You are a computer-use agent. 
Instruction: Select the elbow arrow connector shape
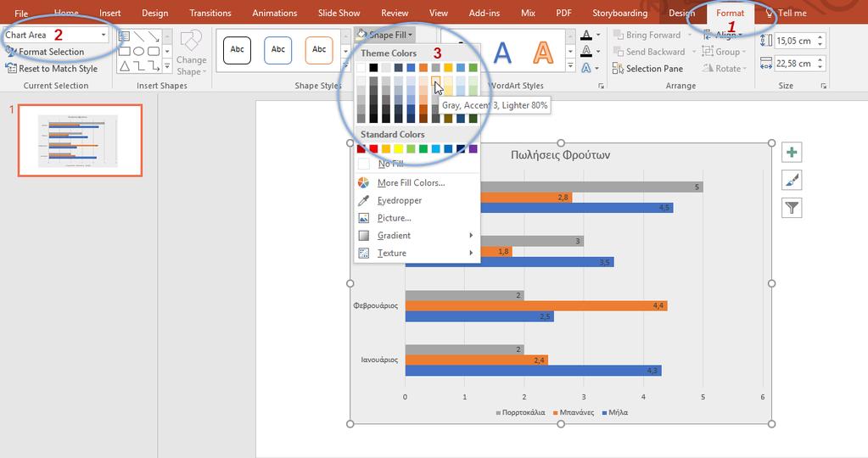(x=154, y=66)
